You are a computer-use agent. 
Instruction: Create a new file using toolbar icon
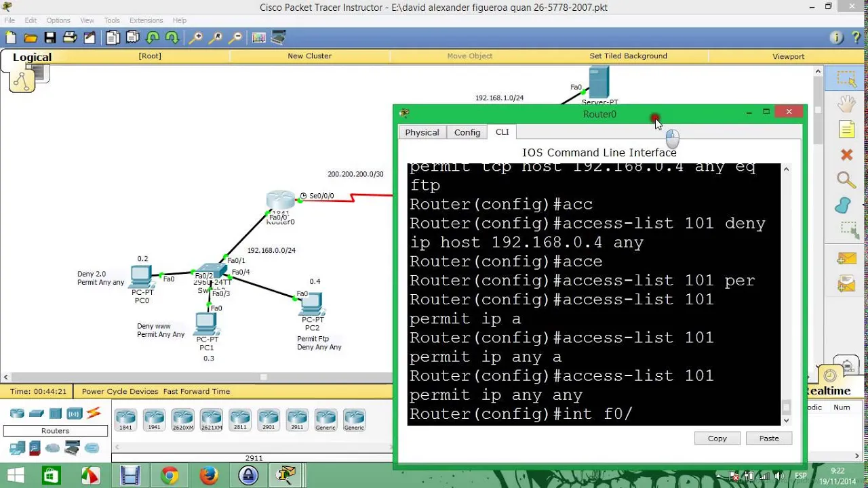click(11, 38)
